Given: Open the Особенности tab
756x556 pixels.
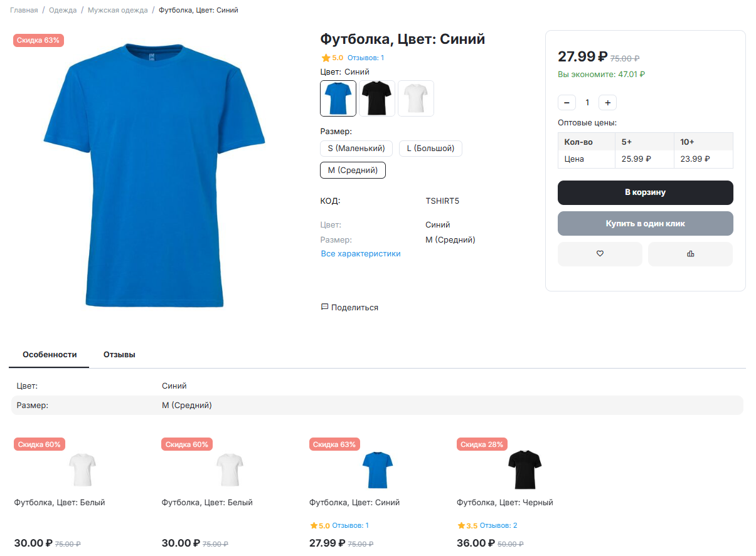Looking at the screenshot, I should 50,355.
